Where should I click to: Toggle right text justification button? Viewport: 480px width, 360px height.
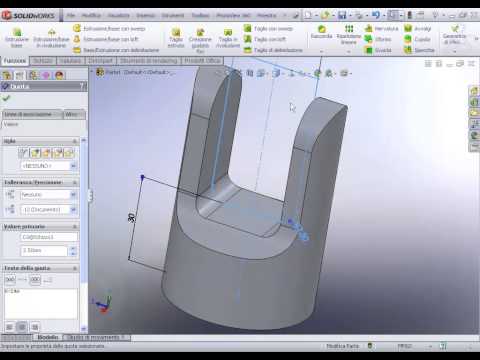click(x=35, y=327)
